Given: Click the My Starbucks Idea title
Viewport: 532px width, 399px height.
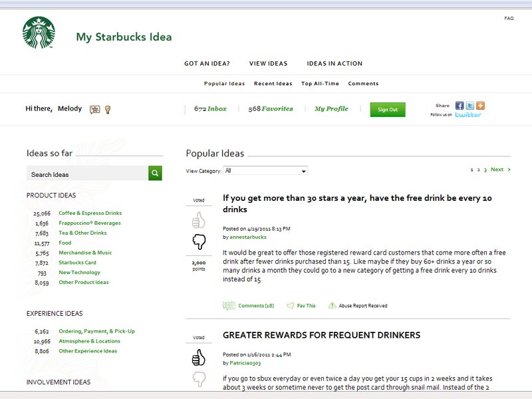Looking at the screenshot, I should coord(124,37).
